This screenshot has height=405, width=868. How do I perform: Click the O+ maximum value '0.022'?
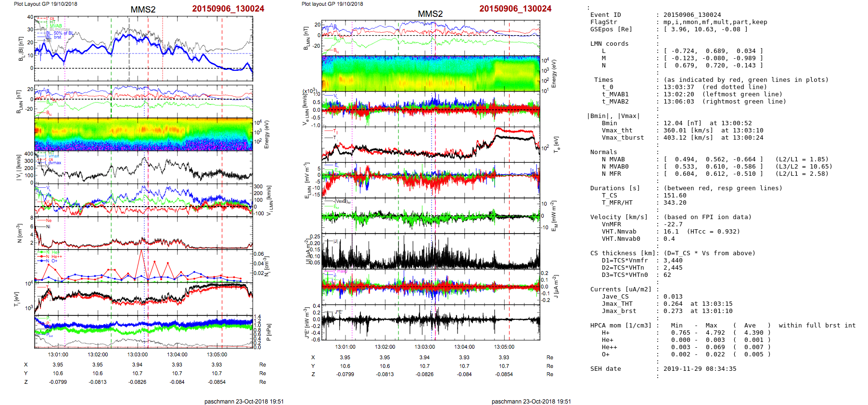(715, 354)
